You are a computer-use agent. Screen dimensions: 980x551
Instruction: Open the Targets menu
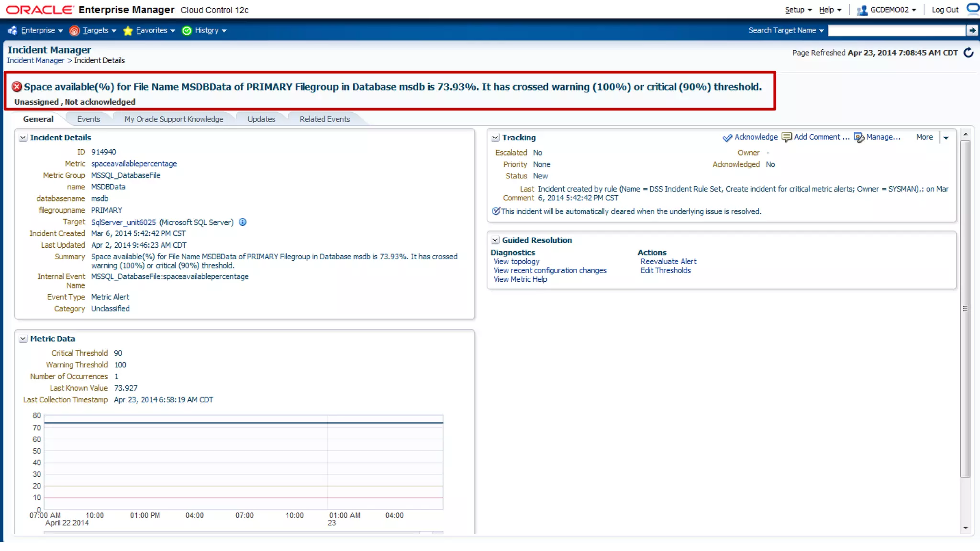[100, 31]
